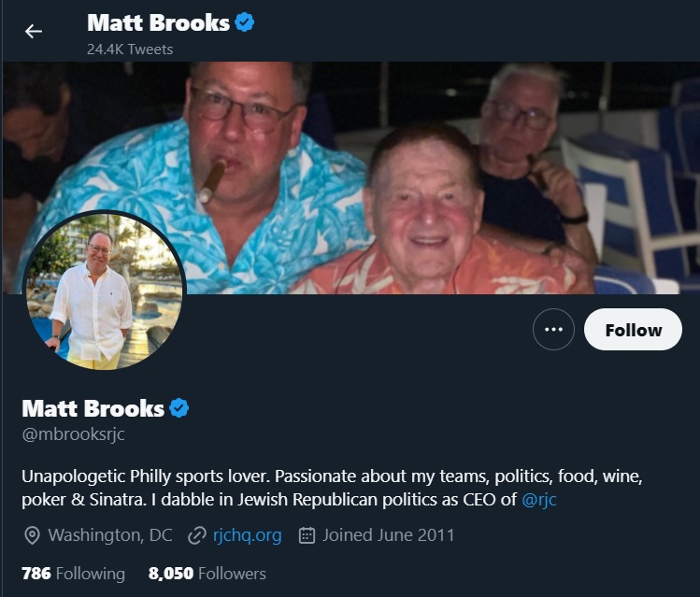The height and width of the screenshot is (597, 700).
Task: Click the @mbrooksrjc handle text
Action: [x=73, y=434]
